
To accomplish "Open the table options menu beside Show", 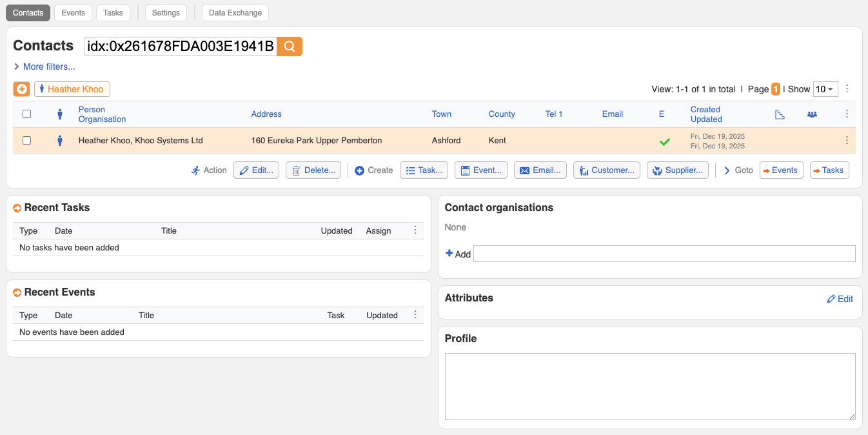I will [x=847, y=89].
